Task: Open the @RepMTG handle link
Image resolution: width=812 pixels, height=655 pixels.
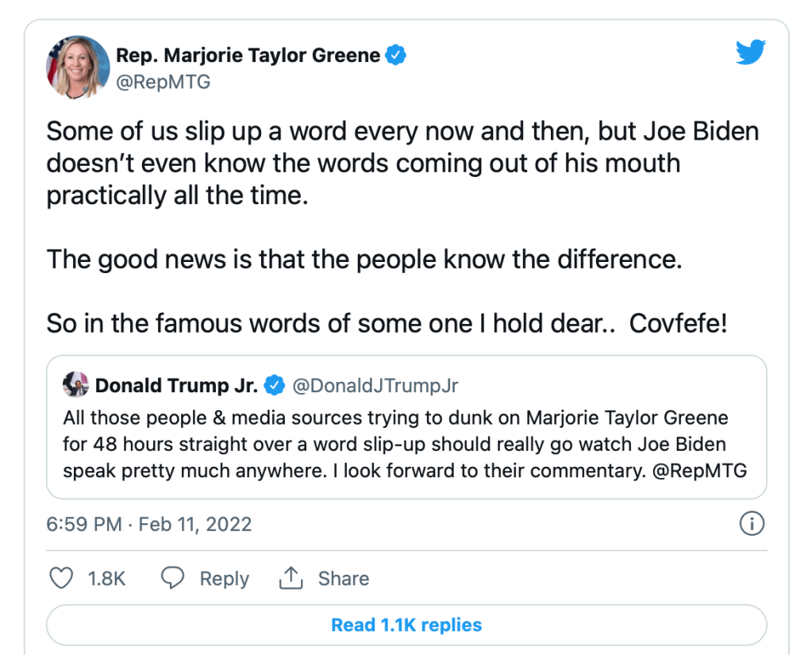Action: [x=164, y=83]
